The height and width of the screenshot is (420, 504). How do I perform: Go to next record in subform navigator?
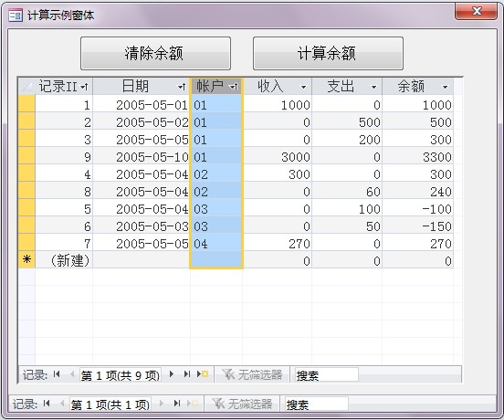[x=172, y=374]
